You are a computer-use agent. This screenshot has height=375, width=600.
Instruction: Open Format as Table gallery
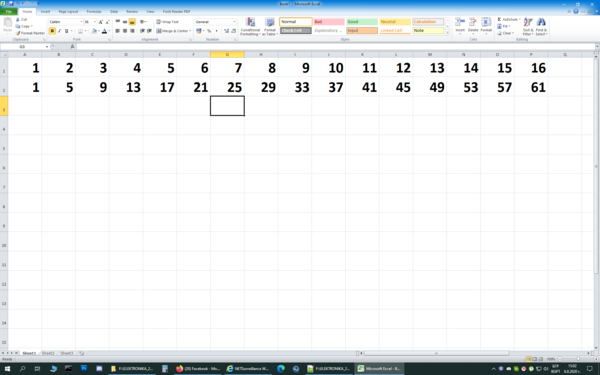(x=270, y=26)
